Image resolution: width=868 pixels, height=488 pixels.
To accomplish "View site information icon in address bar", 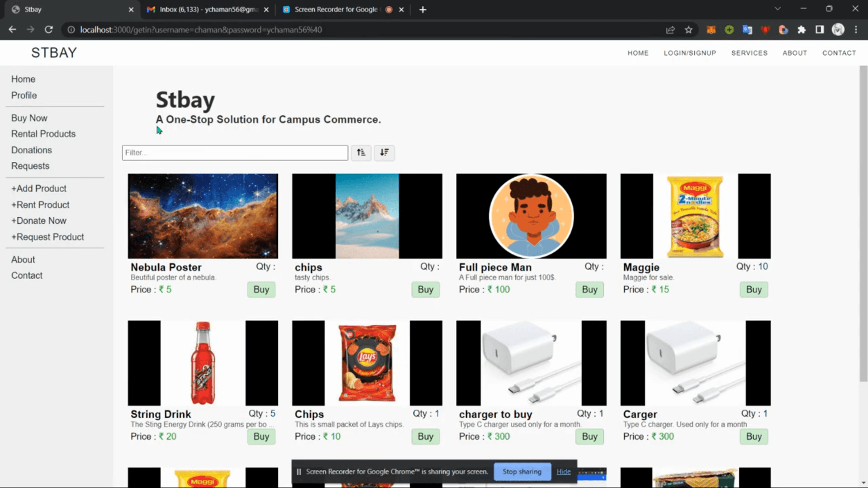I will pyautogui.click(x=71, y=30).
